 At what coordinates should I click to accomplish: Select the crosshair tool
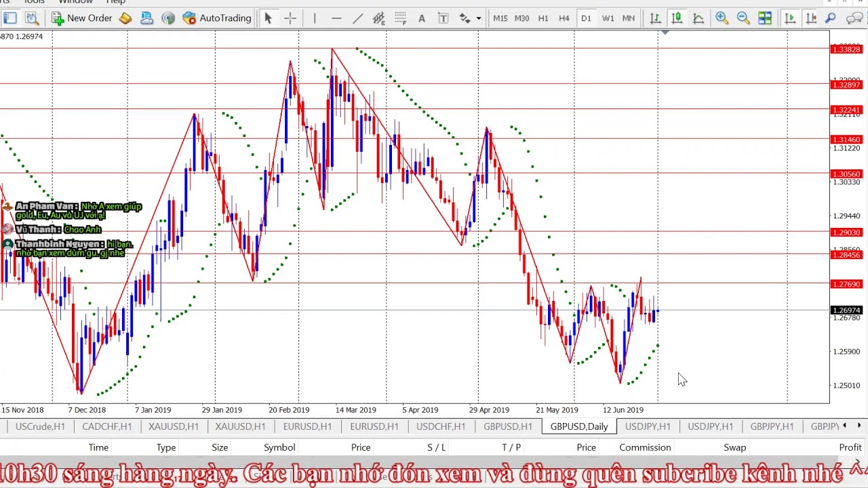(x=290, y=18)
